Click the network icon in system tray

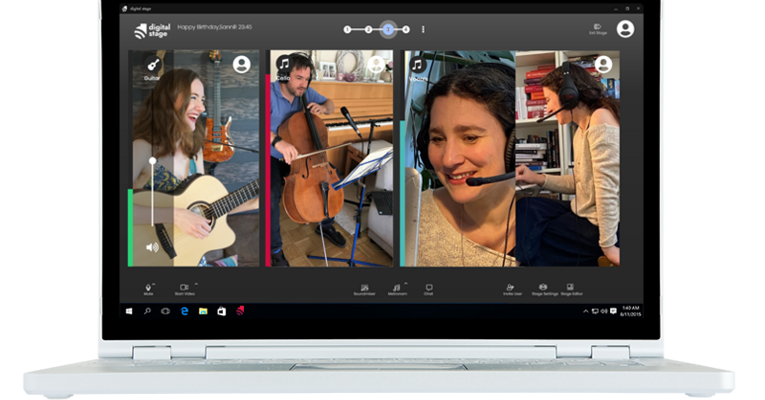[x=595, y=311]
